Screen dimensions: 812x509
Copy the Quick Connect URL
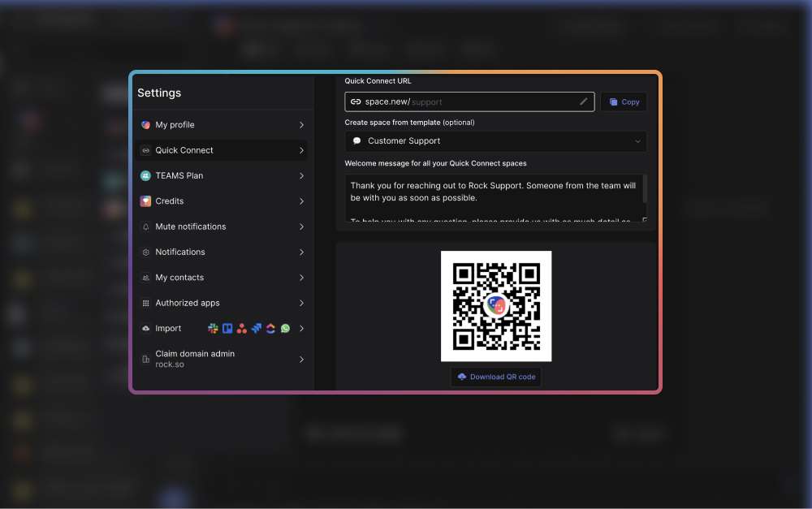(x=624, y=101)
